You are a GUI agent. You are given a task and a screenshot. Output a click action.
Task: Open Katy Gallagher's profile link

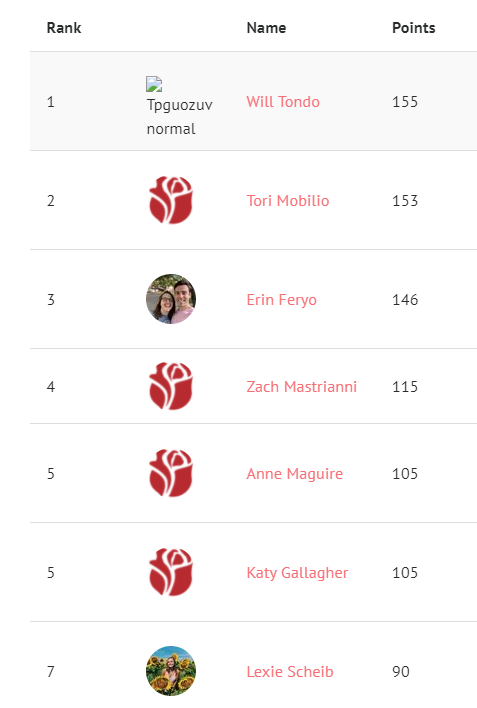(x=297, y=573)
